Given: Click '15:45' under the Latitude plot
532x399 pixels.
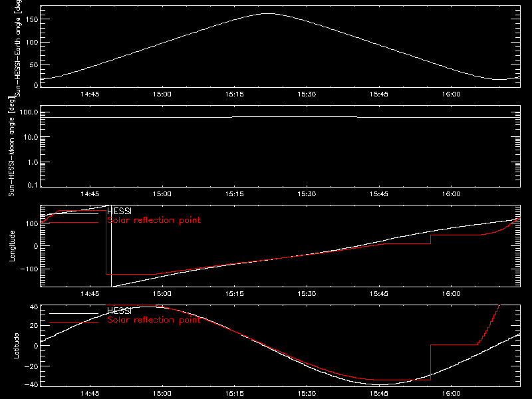Looking at the screenshot, I should 379,394.
